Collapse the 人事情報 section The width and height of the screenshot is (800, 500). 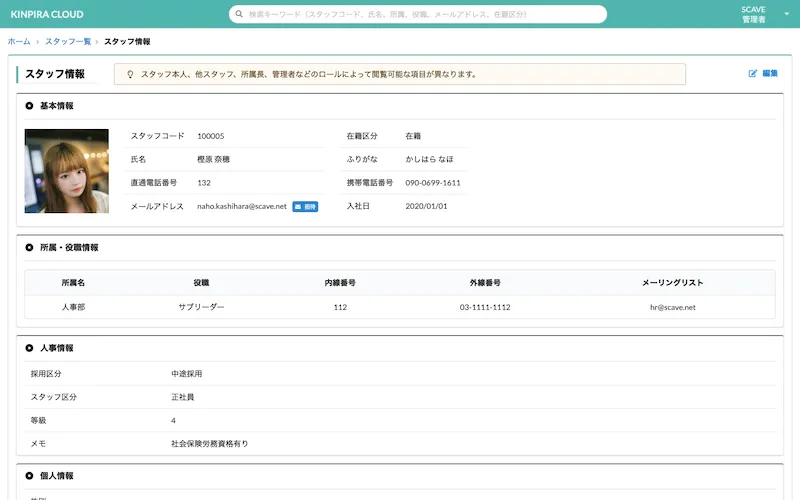[29, 348]
